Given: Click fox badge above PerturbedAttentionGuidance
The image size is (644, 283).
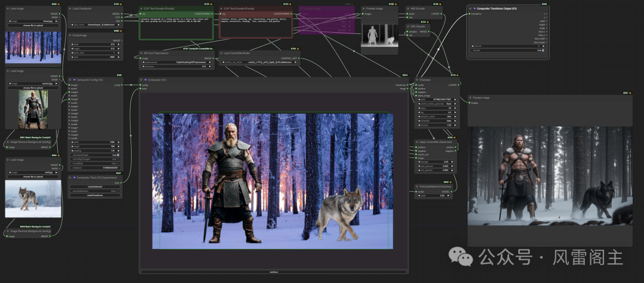Looking at the screenshot, I should 451,182.
